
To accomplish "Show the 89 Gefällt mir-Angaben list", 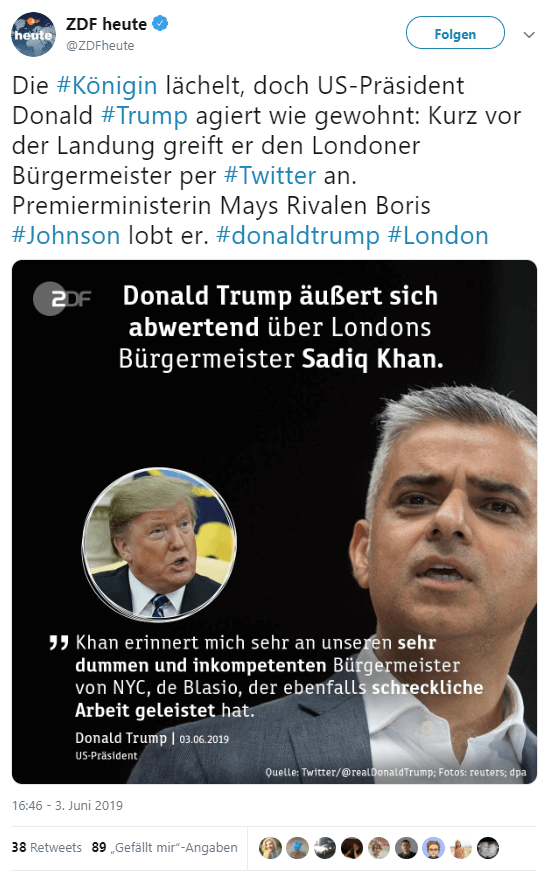I will [165, 847].
